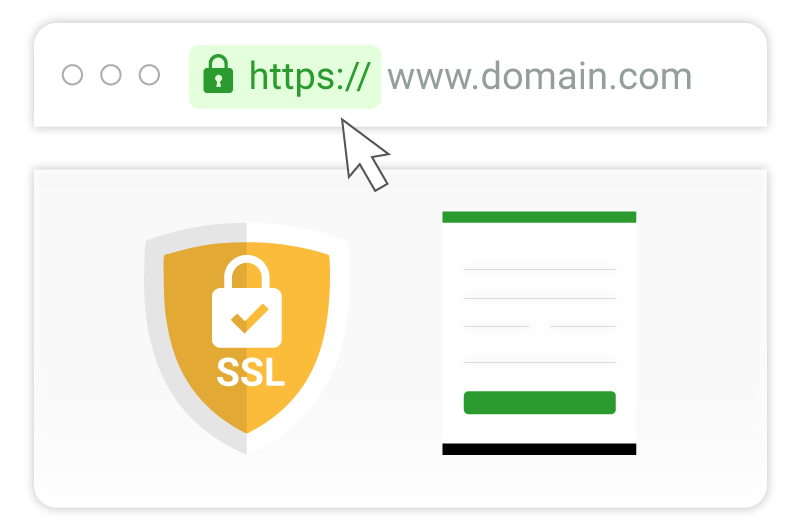This screenshot has width=800, height=530.
Task: Click the checkmark inside the padlock
Action: click(x=249, y=318)
